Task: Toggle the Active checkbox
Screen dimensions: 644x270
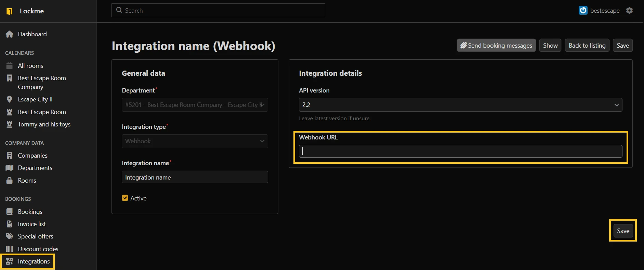Action: pyautogui.click(x=125, y=198)
